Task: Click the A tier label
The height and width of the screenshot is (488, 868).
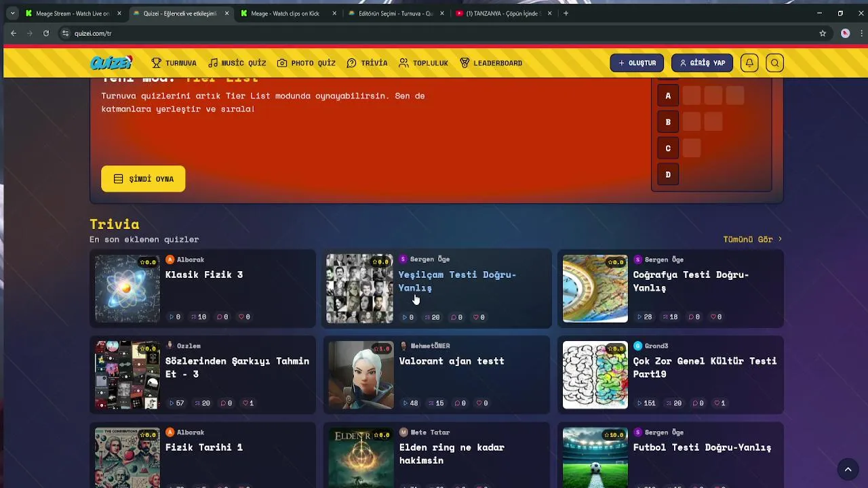Action: coord(668,96)
